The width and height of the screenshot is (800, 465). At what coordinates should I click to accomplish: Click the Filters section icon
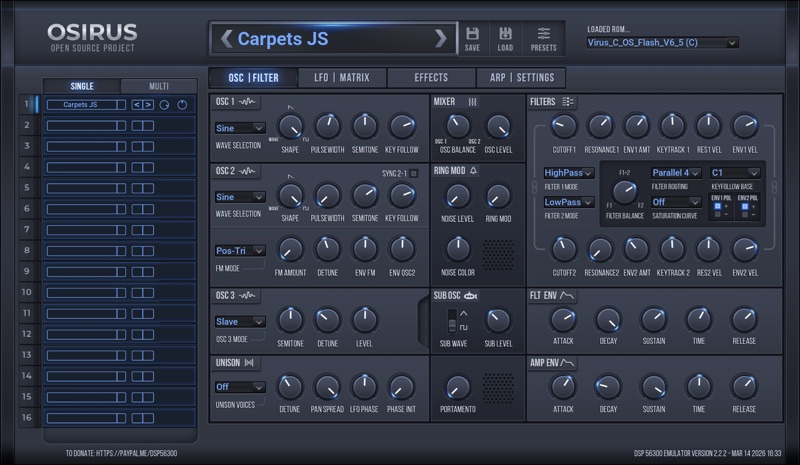568,102
